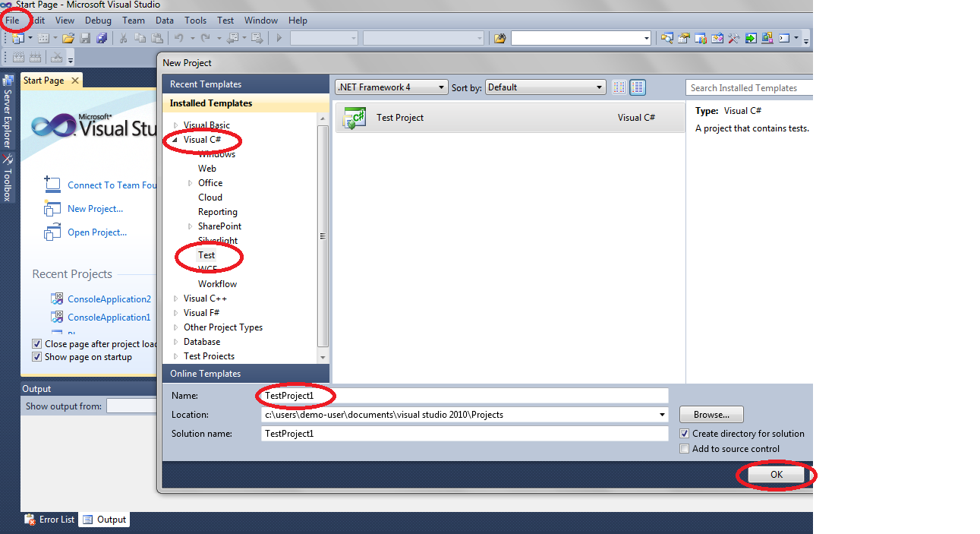The height and width of the screenshot is (534, 980).
Task: Expand the SharePoint template node
Action: [191, 226]
